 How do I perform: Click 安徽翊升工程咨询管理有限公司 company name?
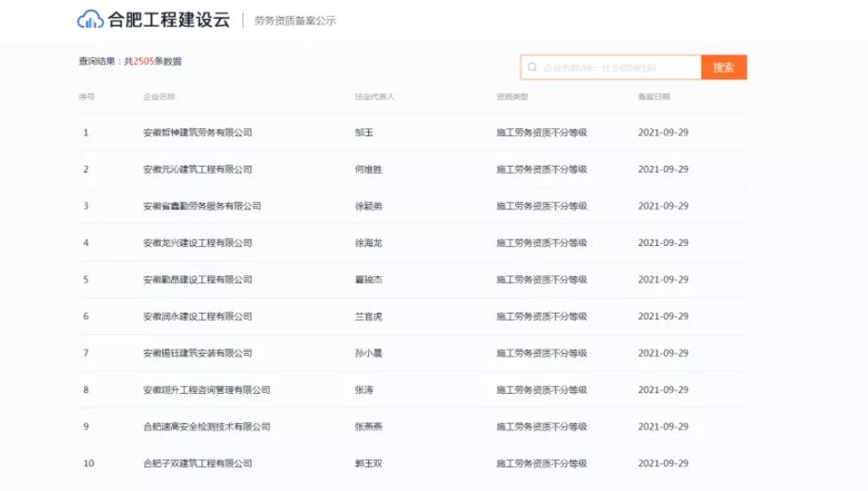206,390
